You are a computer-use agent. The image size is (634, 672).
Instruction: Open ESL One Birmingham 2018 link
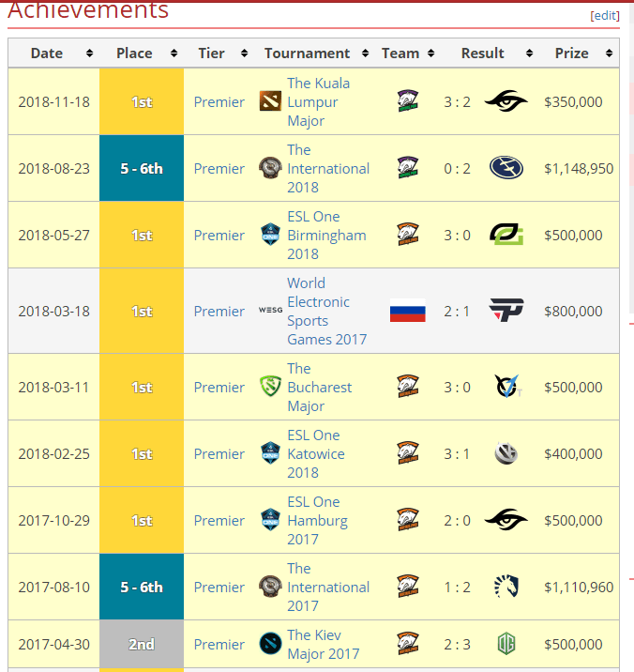pos(326,236)
